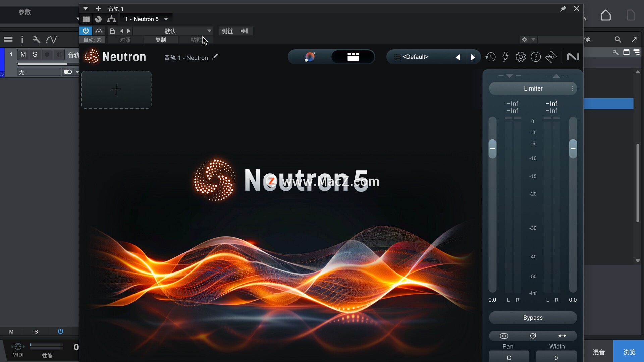
Task: Expand the plugin window menu triangle
Action: pyautogui.click(x=86, y=8)
